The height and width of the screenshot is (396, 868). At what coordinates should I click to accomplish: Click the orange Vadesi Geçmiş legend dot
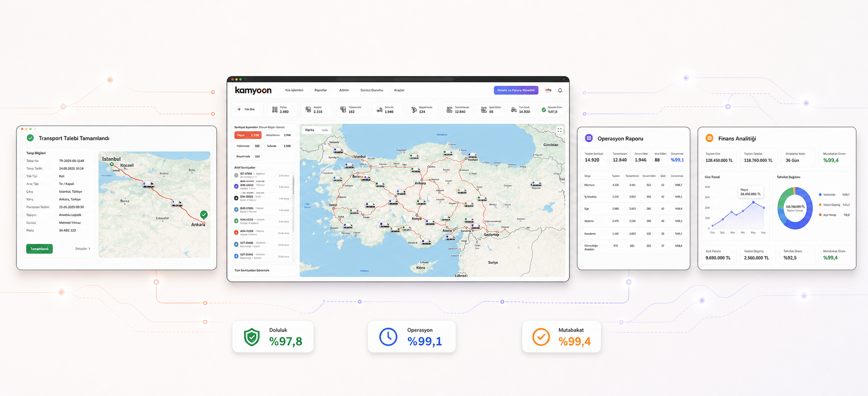[820, 205]
